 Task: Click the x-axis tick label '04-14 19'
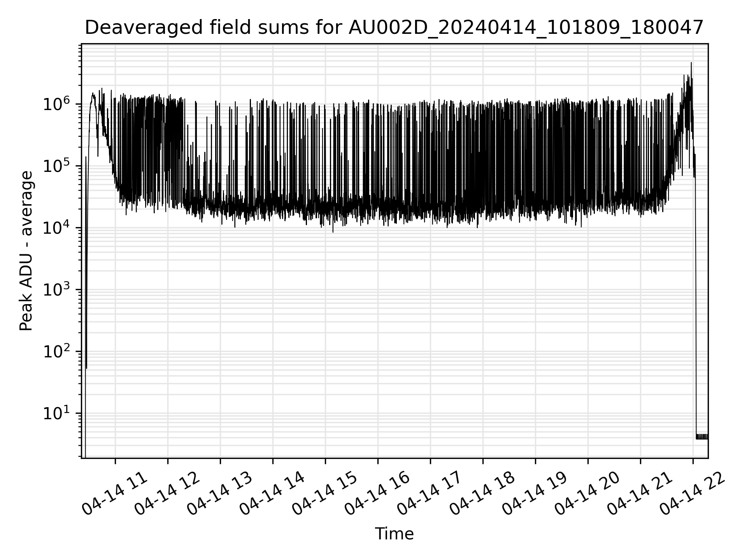(535, 493)
